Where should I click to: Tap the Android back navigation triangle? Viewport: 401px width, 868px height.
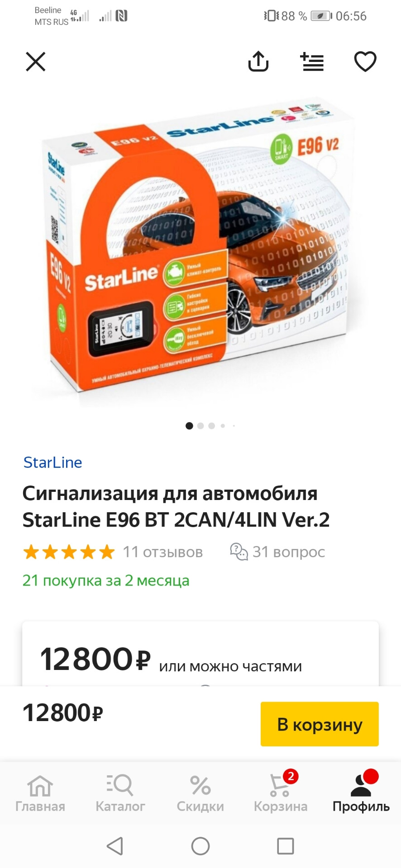pyautogui.click(x=115, y=846)
